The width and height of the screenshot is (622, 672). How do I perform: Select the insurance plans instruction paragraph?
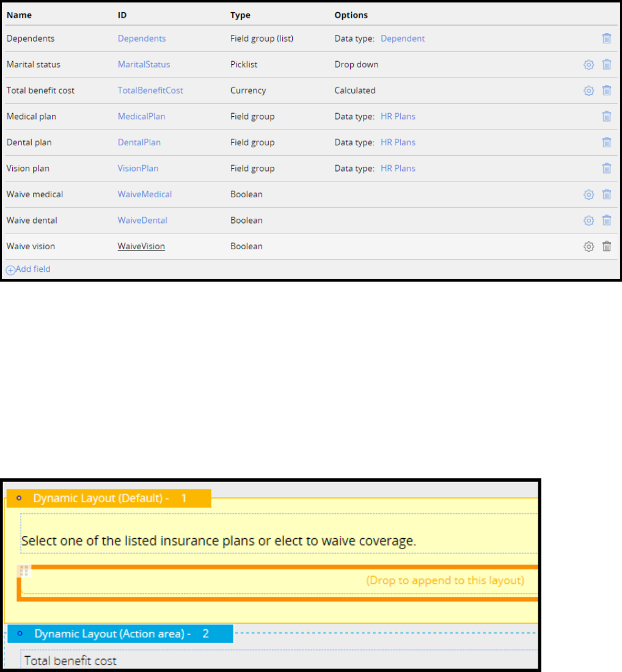(x=219, y=541)
